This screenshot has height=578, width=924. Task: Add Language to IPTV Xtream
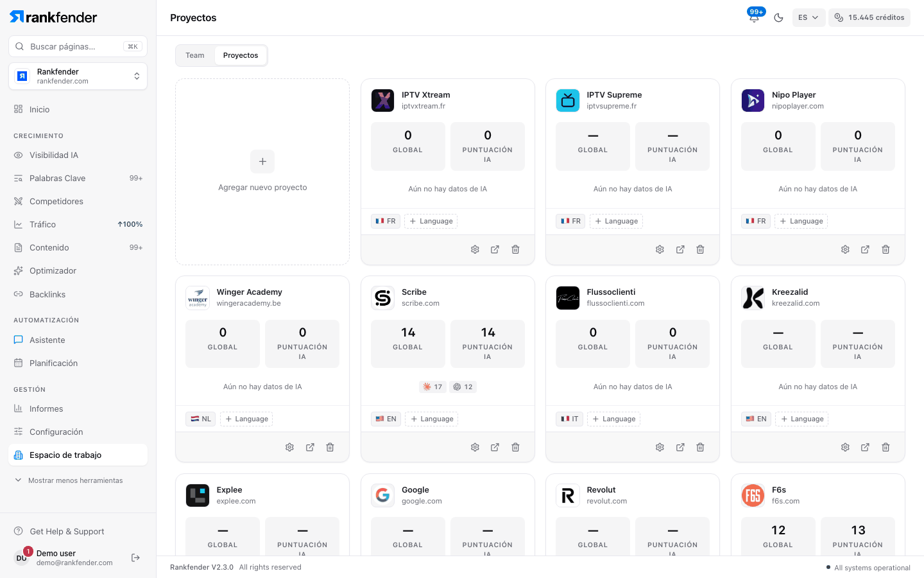(431, 221)
